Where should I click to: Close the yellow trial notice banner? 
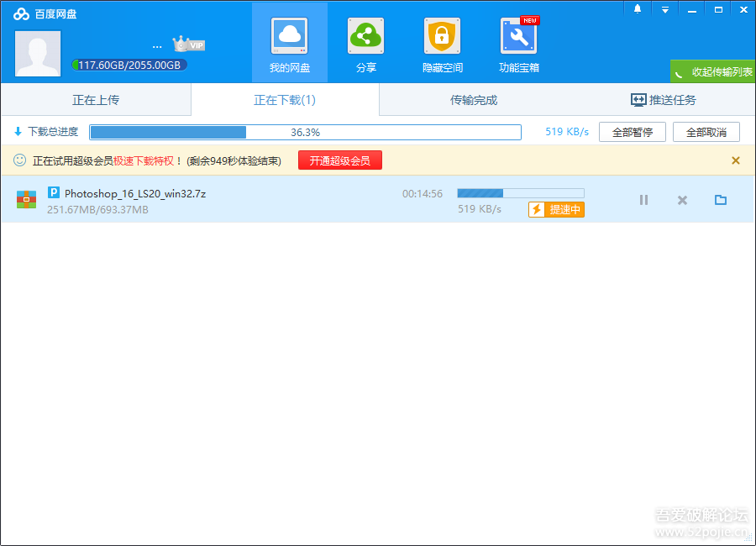coord(736,160)
